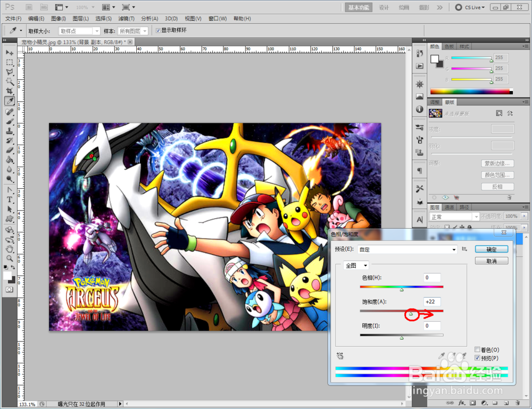Select the Eraser tool
532x409 pixels.
10,150
